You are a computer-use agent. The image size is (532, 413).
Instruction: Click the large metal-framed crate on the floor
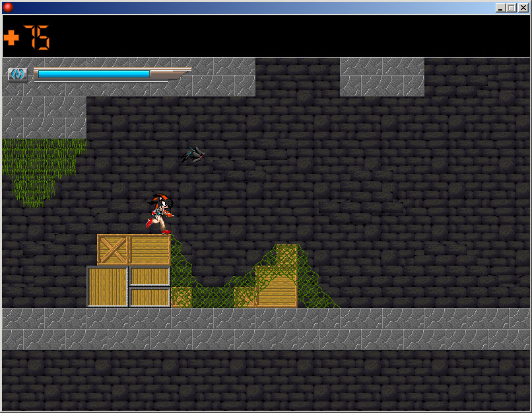pos(108,287)
